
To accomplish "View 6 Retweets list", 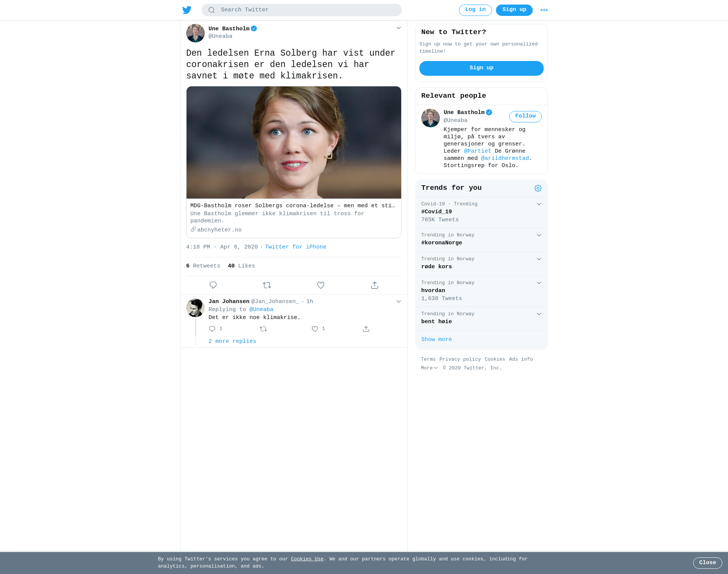I will pyautogui.click(x=203, y=266).
